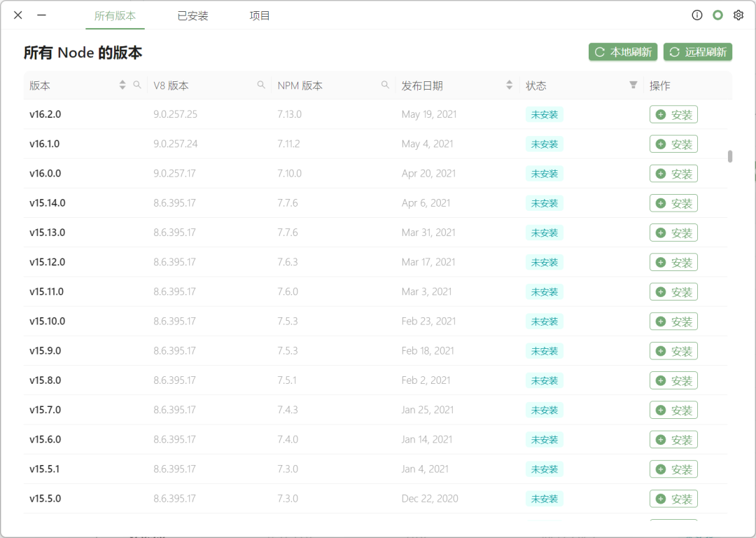Install Node v16.1.0

673,144
